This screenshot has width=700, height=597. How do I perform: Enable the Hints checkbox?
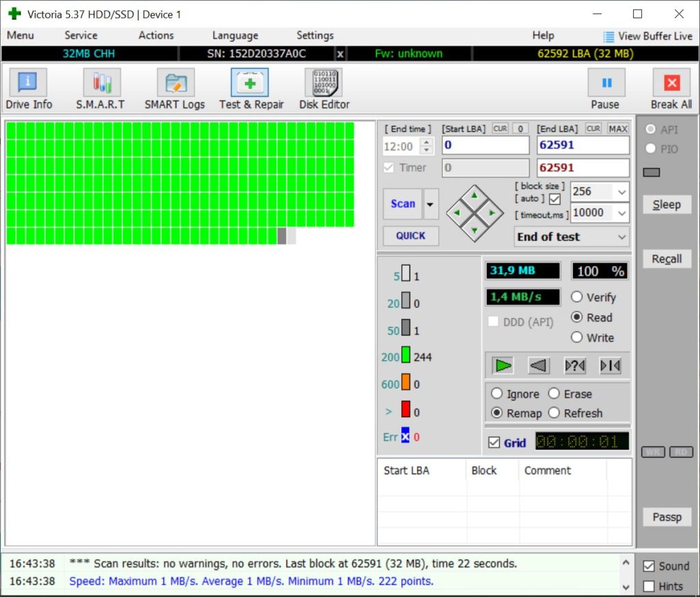649,586
